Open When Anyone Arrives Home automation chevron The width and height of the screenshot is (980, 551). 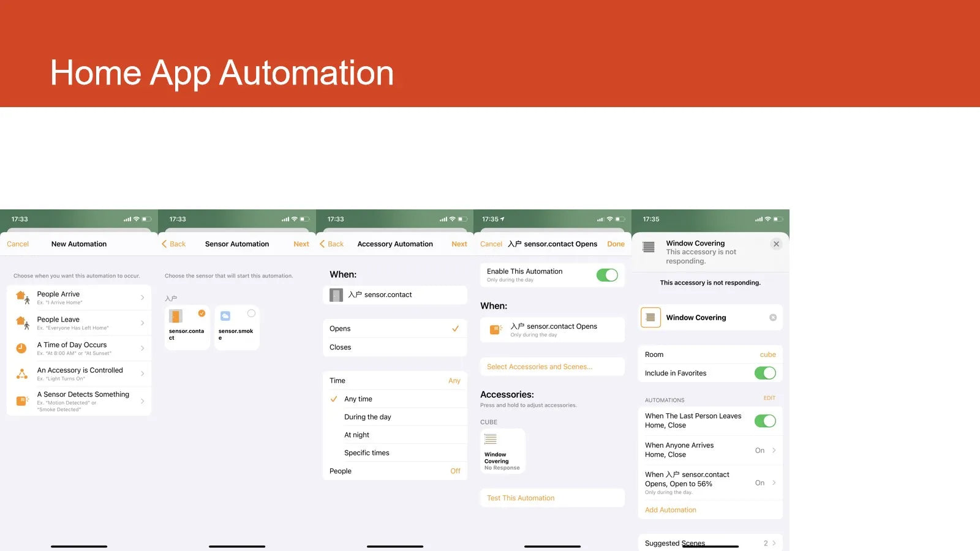(774, 451)
